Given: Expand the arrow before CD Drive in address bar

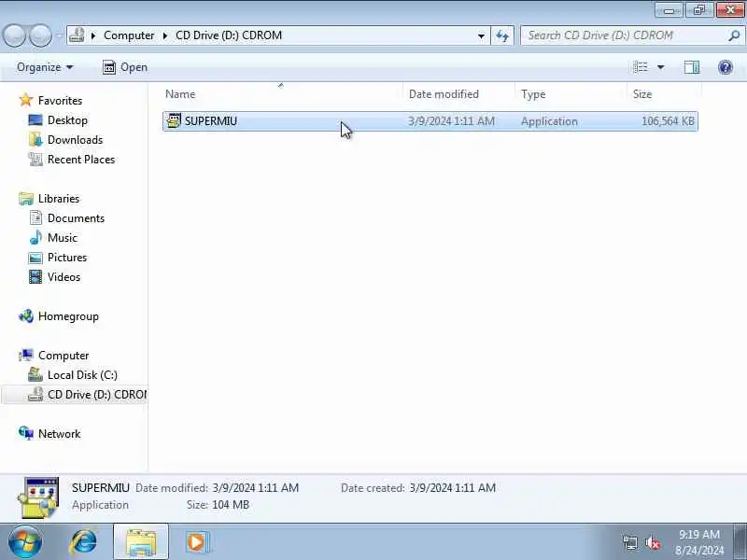Looking at the screenshot, I should tap(165, 35).
